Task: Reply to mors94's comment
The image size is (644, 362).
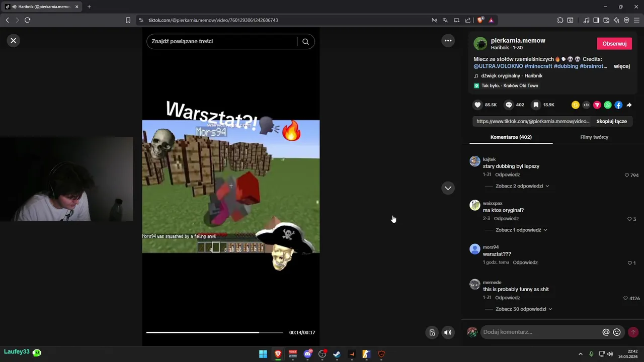Action: (525, 262)
